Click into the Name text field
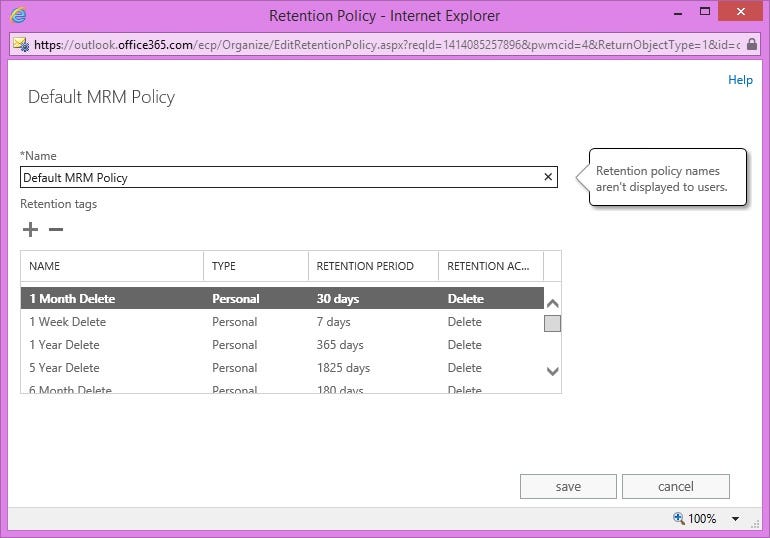The width and height of the screenshot is (770, 538). (280, 177)
